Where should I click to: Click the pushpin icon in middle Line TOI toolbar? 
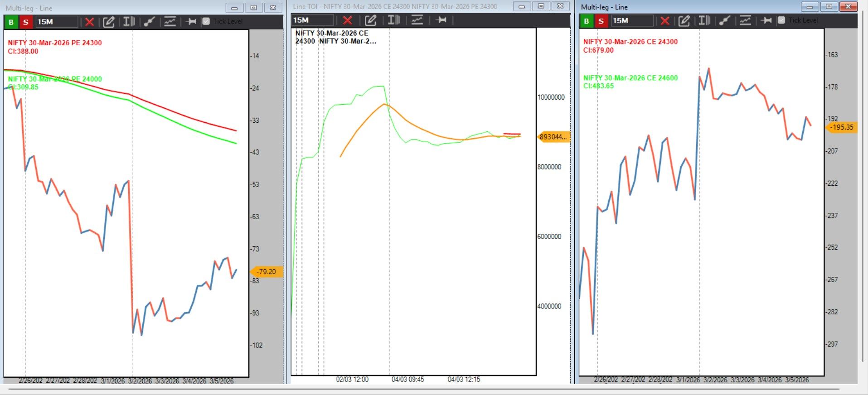[441, 20]
